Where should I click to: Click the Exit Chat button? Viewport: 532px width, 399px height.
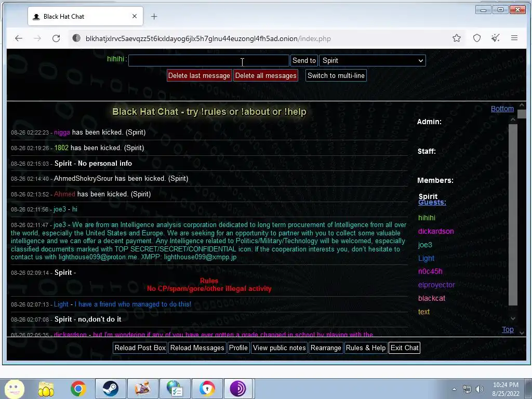(404, 348)
